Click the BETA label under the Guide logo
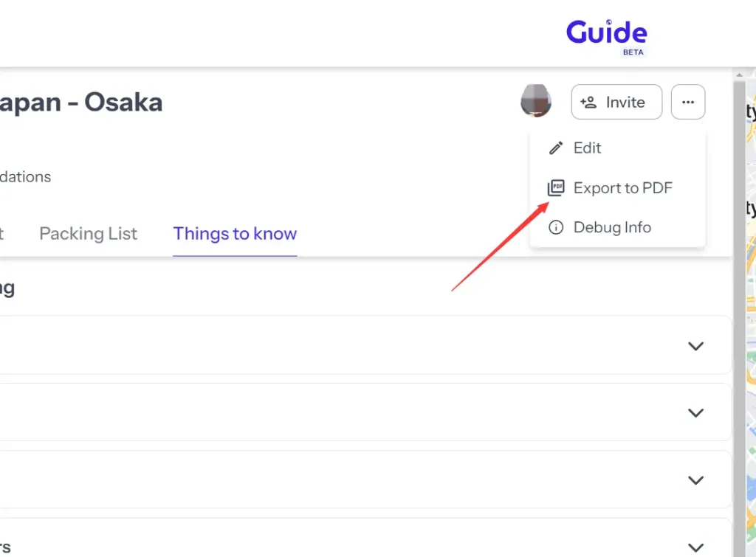756x557 pixels. click(633, 53)
